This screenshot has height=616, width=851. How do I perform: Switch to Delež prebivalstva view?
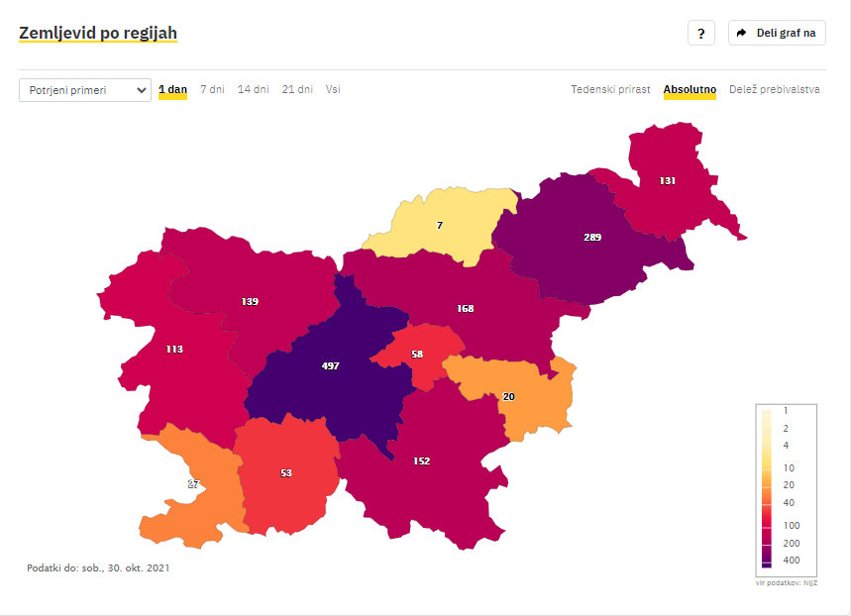coord(775,89)
